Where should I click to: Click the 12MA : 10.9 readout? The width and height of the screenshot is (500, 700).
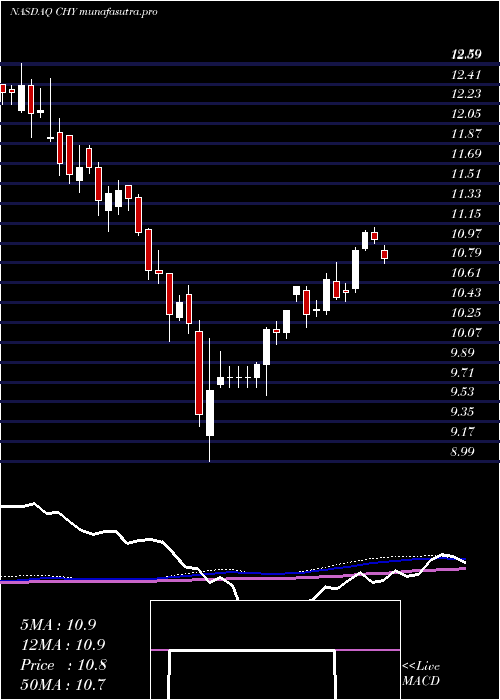point(62,645)
